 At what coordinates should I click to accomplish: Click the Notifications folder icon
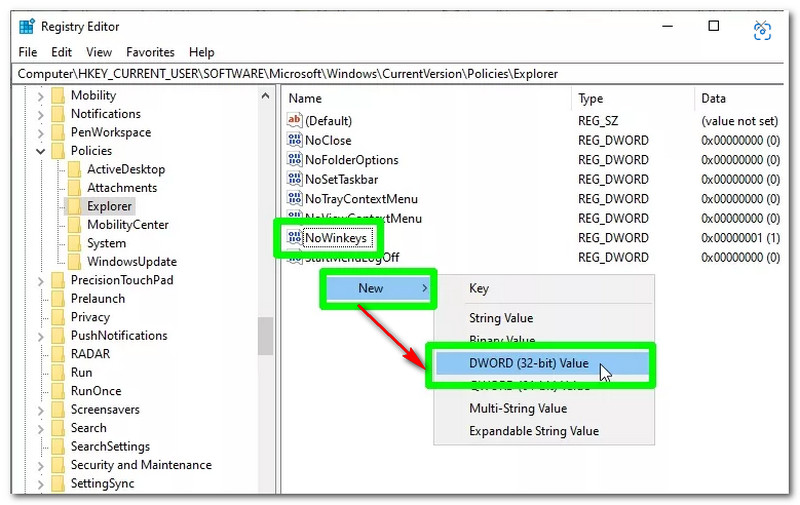pyautogui.click(x=58, y=114)
